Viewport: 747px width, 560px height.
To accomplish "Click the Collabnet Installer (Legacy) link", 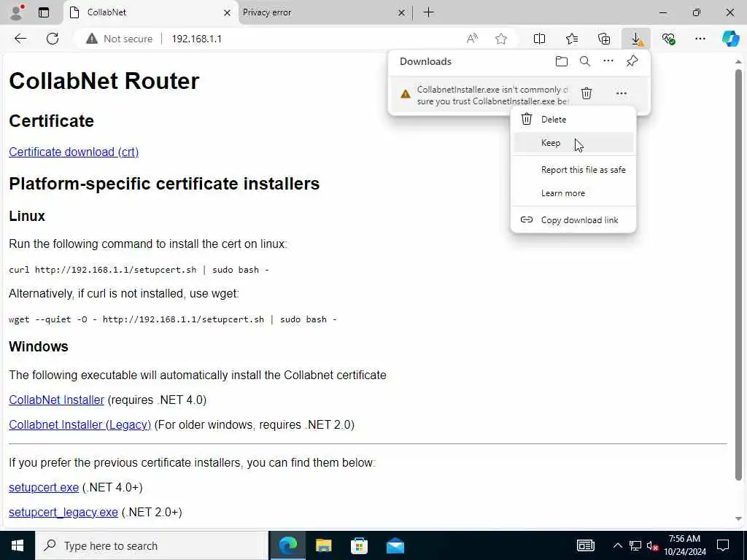I will [x=80, y=424].
